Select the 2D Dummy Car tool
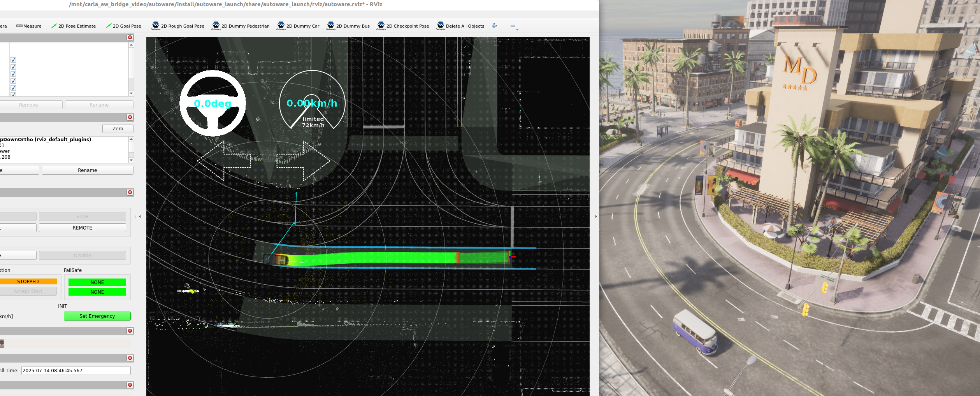This screenshot has height=396, width=980. pos(298,26)
